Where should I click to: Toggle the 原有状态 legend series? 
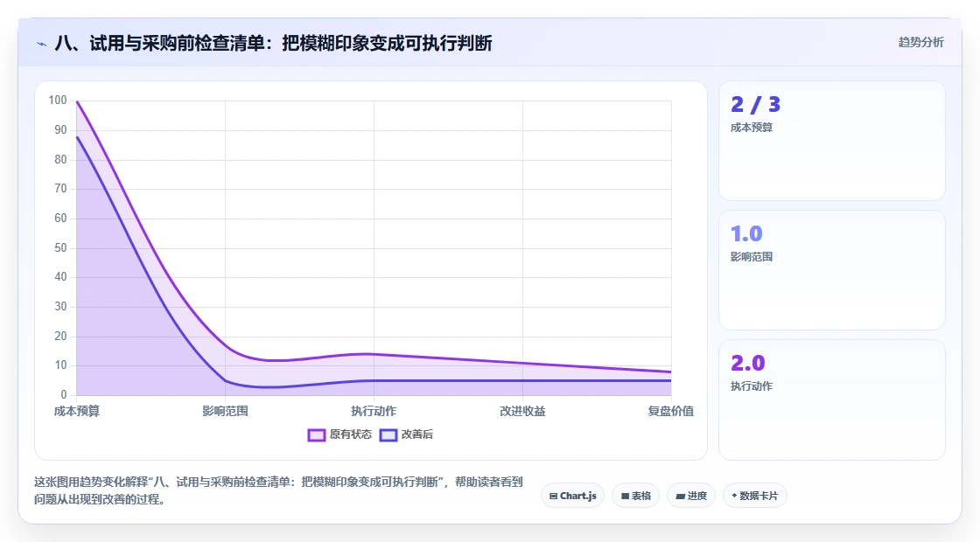click(x=339, y=434)
